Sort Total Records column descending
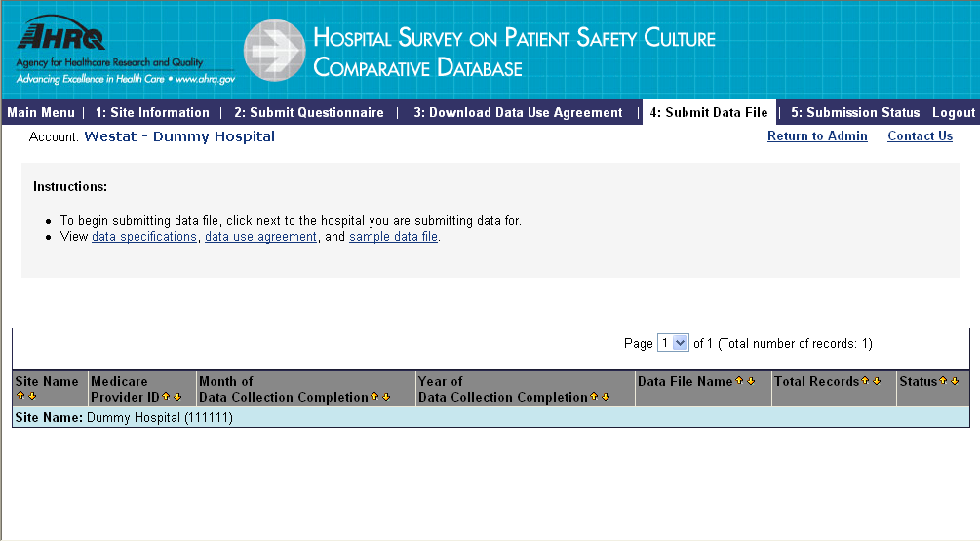Image resolution: width=980 pixels, height=541 pixels. (877, 381)
